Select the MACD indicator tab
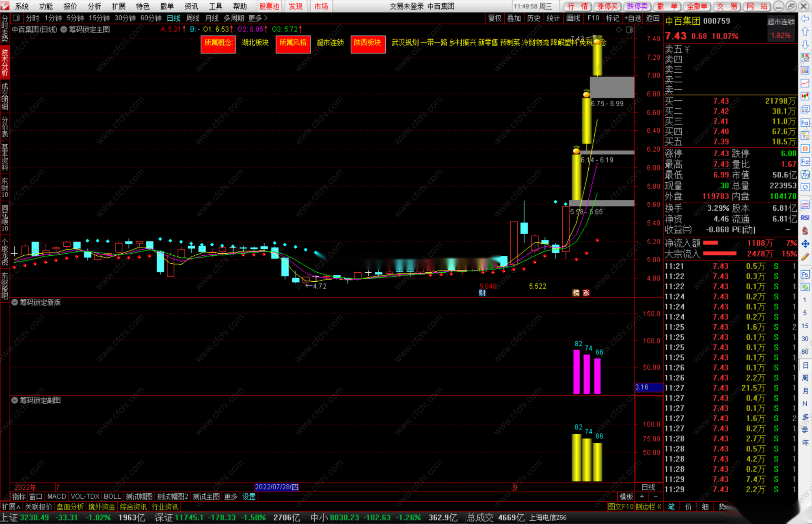This screenshot has width=812, height=524. point(56,496)
